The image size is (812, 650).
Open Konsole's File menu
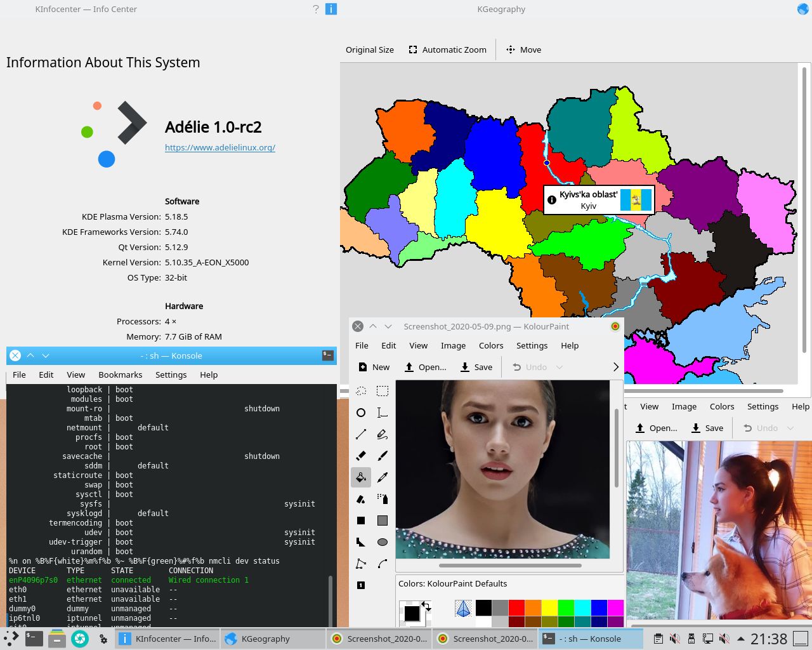[x=19, y=375]
